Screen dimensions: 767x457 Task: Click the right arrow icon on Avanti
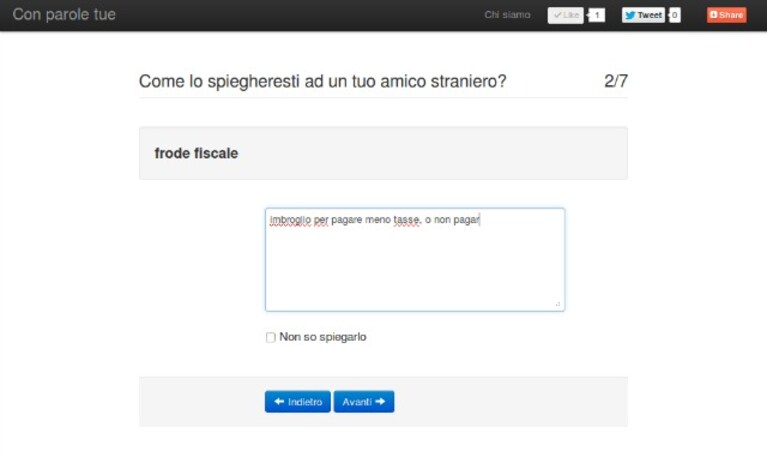[x=380, y=401]
